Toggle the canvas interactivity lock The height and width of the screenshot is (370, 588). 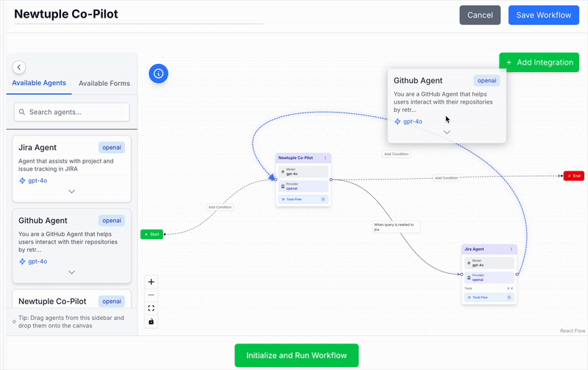tap(151, 321)
